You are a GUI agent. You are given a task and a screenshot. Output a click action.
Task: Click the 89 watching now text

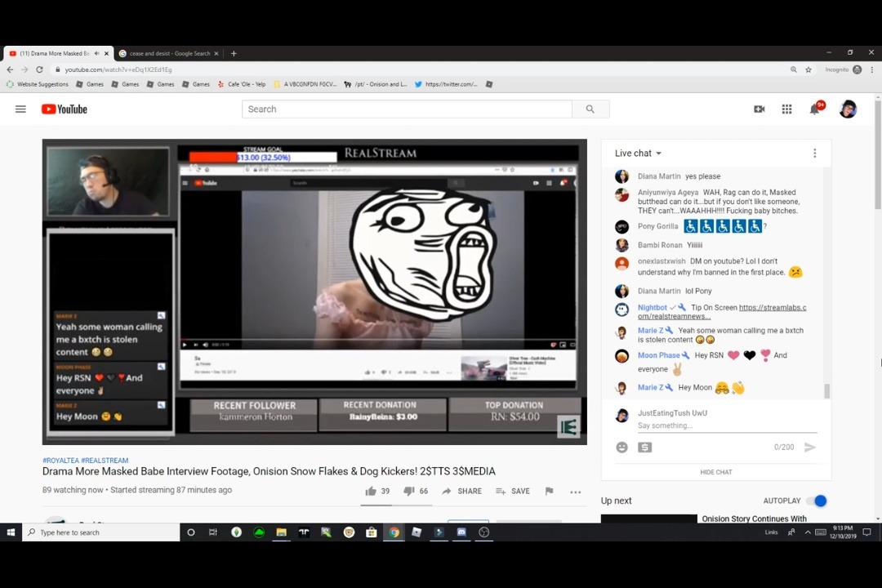(73, 490)
